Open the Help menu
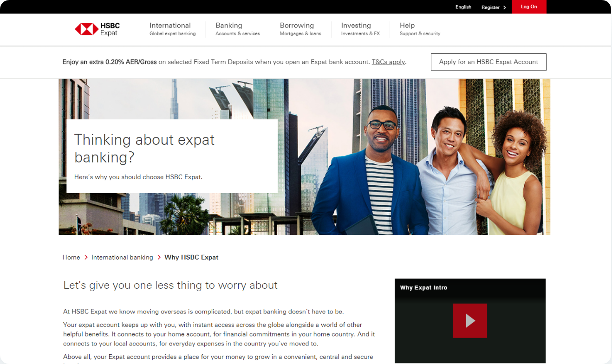This screenshot has height=364, width=612. (x=420, y=29)
